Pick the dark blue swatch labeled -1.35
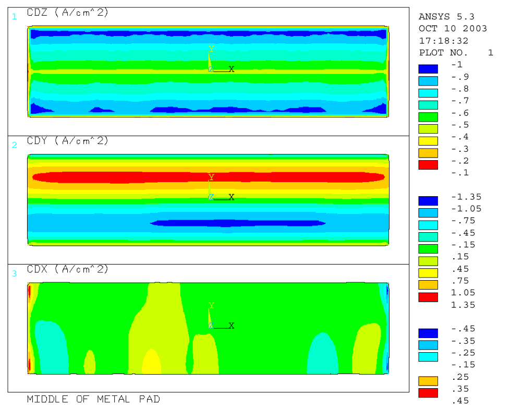The width and height of the screenshot is (510, 420). [x=428, y=200]
